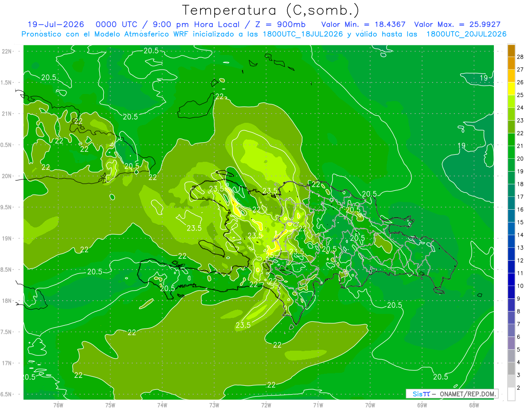Click the '17N' latitude axis label
The width and height of the screenshot is (532, 411).
[x=7, y=363]
